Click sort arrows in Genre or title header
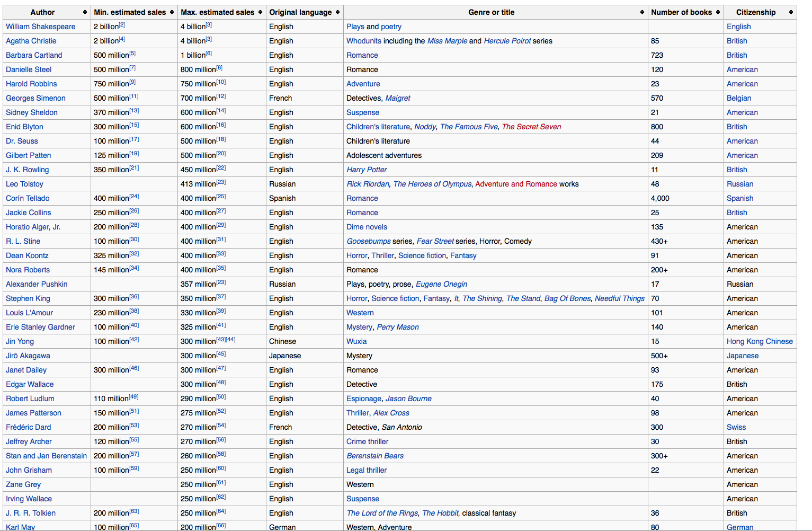This screenshot has height=531, width=812. 642,12
